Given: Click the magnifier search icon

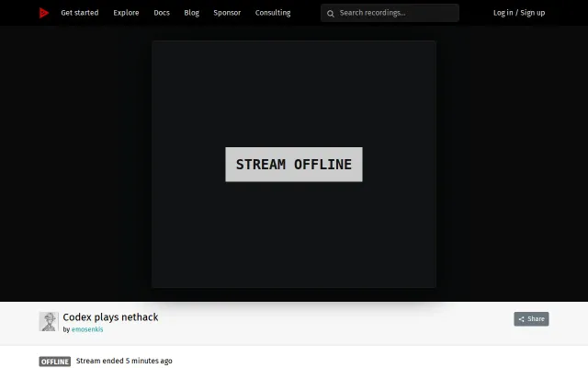Looking at the screenshot, I should tap(331, 14).
